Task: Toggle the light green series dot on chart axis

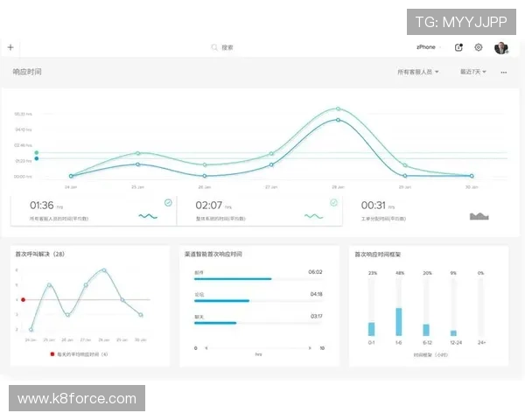Action: 36,153
